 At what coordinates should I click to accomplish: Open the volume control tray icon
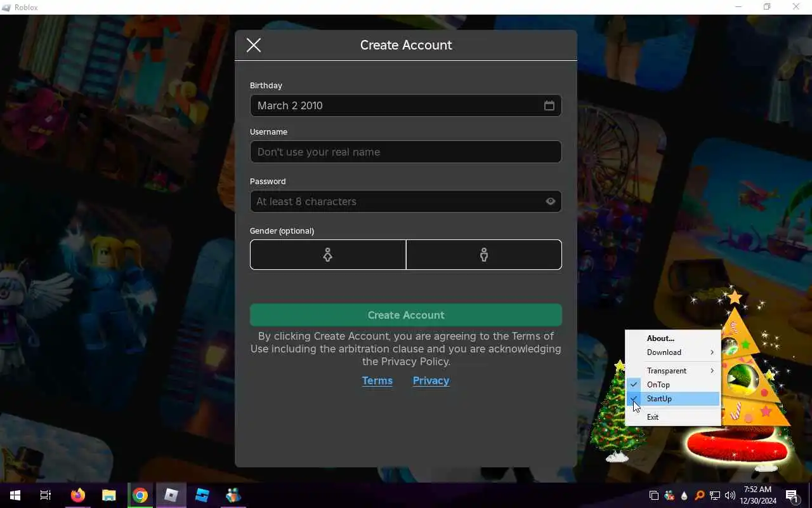[730, 495]
